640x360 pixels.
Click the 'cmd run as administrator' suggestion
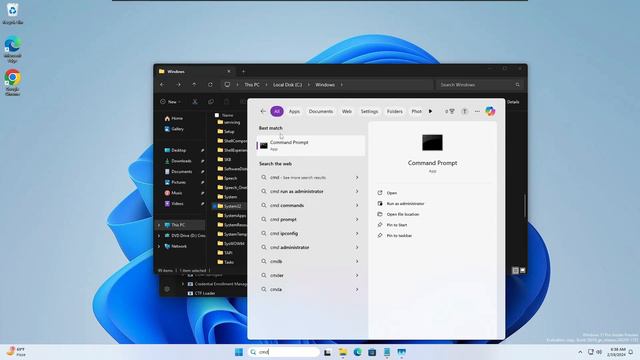point(311,191)
